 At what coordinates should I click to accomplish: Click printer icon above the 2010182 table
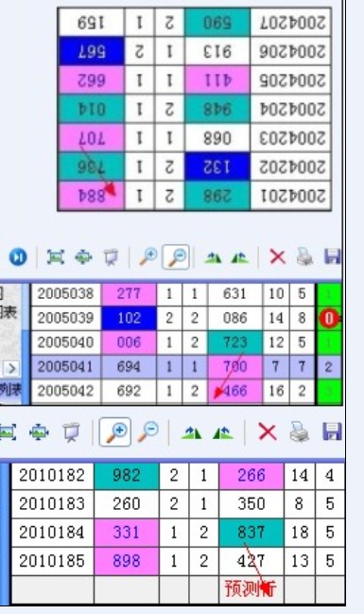(300, 432)
